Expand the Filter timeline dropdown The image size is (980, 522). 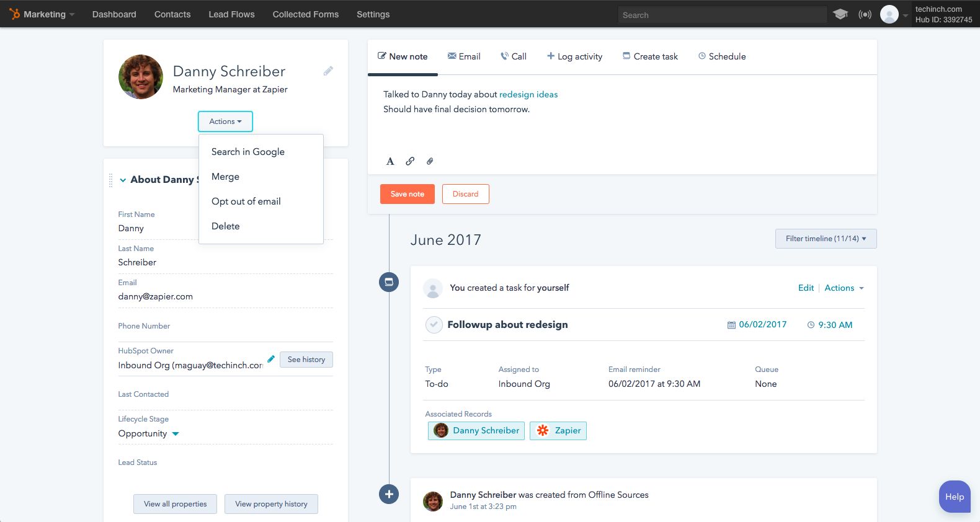[x=826, y=239]
